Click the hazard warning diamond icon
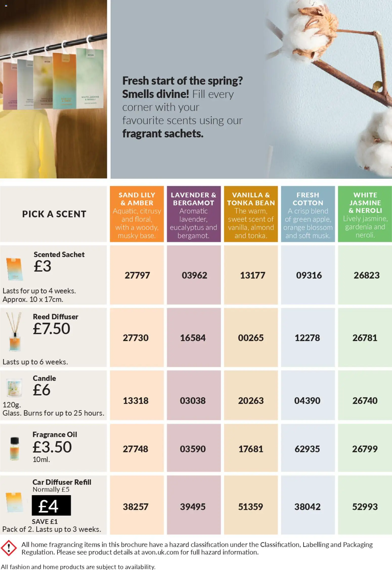The width and height of the screenshot is (392, 570). (x=9, y=548)
